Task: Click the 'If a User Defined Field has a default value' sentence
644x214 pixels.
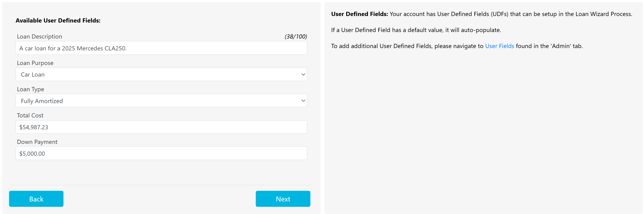Action: (416, 30)
